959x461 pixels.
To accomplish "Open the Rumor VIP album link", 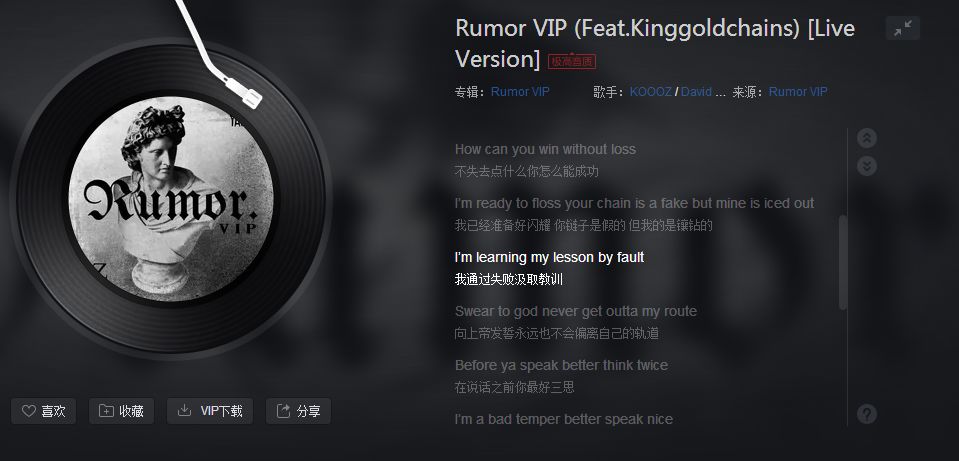I will coord(520,92).
